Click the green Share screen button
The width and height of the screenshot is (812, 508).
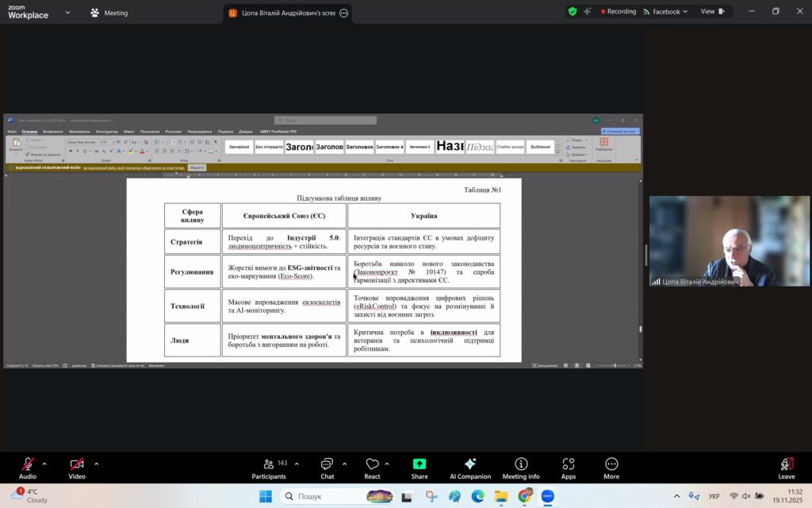[x=419, y=468]
